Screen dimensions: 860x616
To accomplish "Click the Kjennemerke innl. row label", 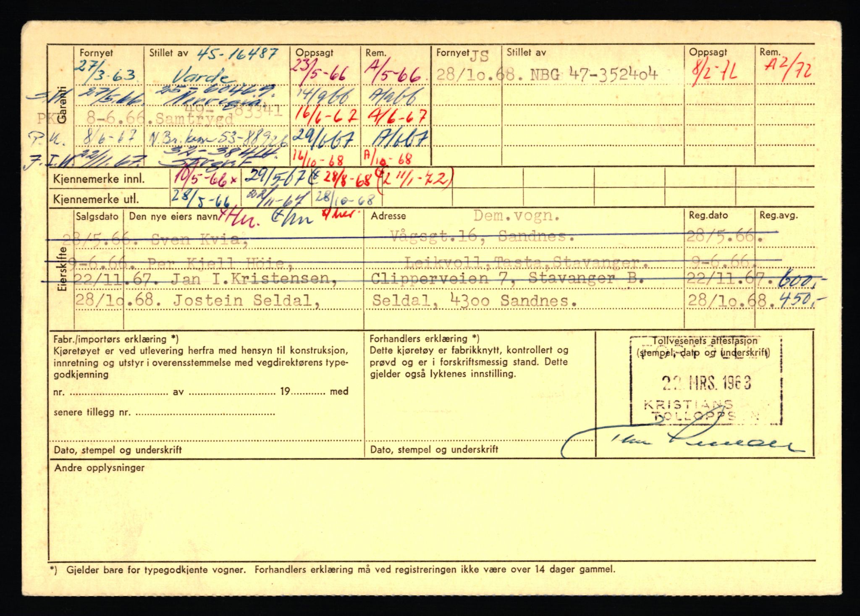I will (x=99, y=179).
